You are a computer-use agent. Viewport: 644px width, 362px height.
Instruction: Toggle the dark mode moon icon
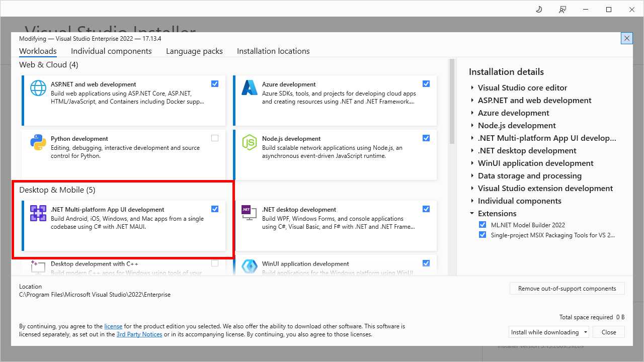click(x=539, y=10)
